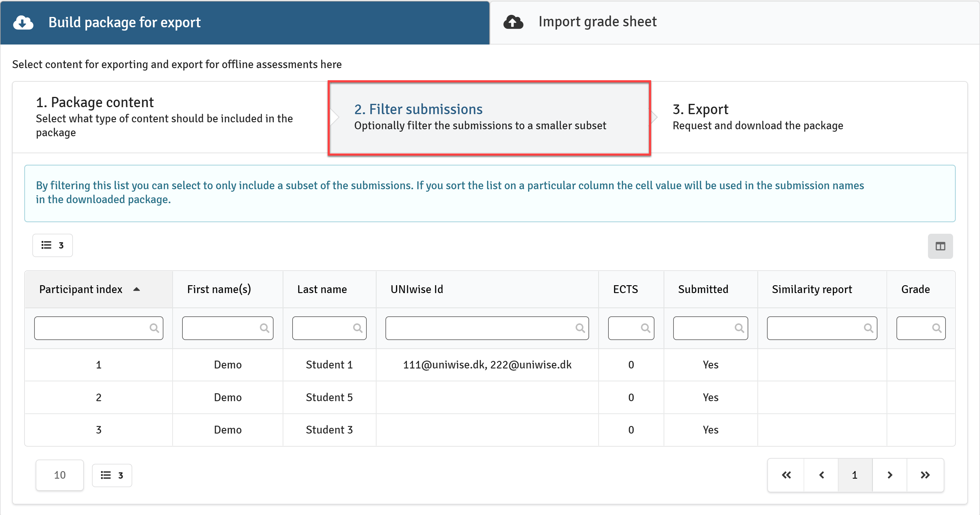The width and height of the screenshot is (980, 515).
Task: Click the Participant index filter field
Action: (x=99, y=328)
